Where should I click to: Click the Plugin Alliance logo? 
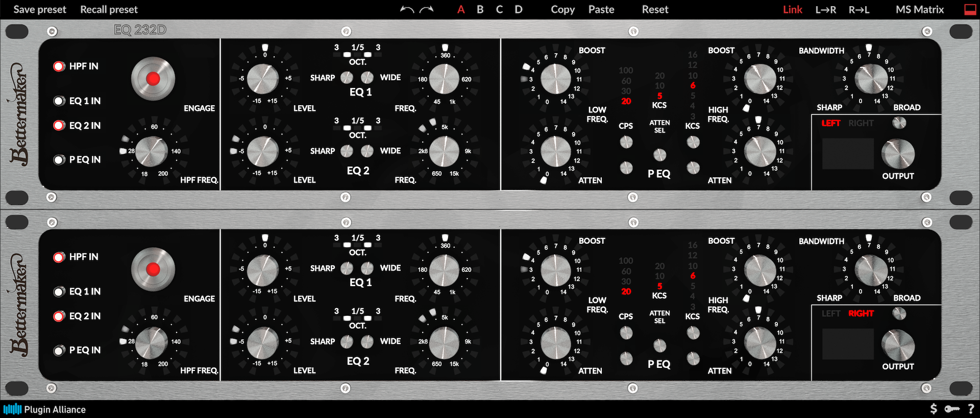coord(44,409)
